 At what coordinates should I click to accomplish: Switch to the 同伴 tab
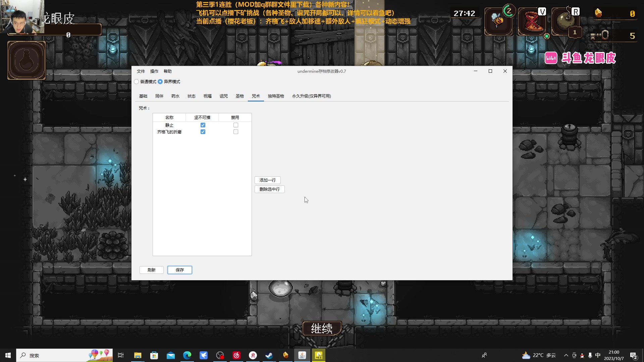[159, 96]
